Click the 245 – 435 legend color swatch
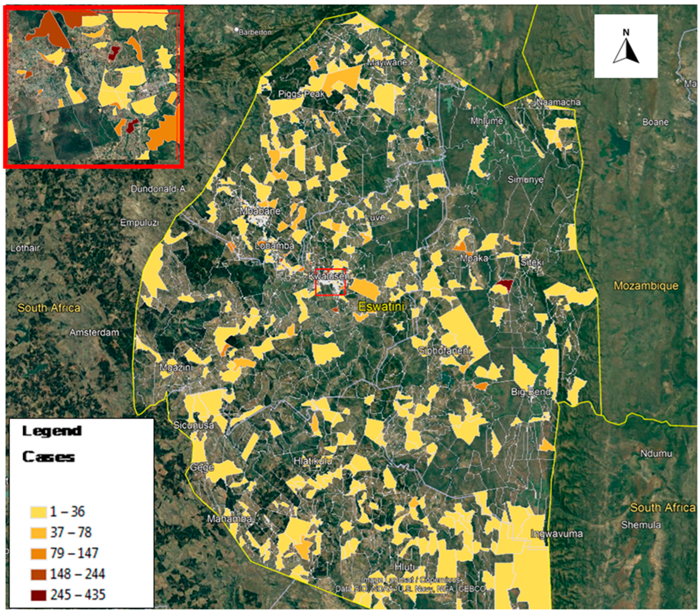700x612 pixels. 39,595
